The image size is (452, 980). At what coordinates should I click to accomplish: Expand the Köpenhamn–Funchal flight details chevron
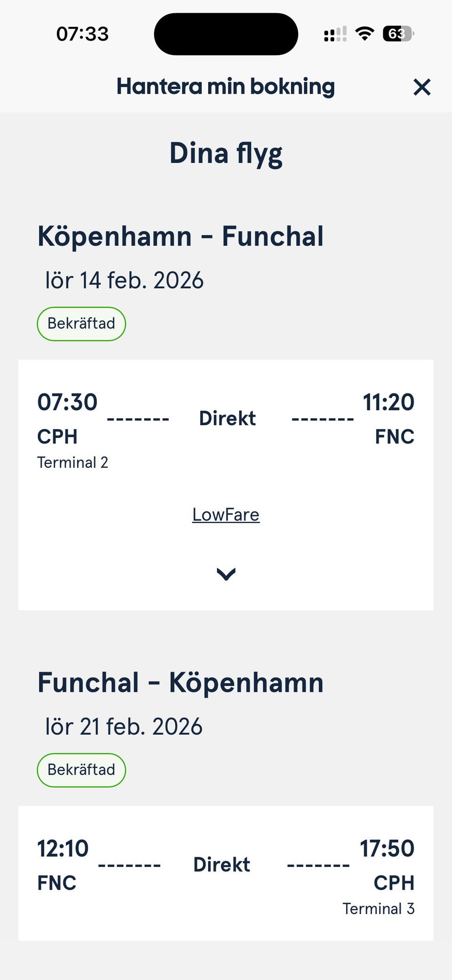pos(226,574)
